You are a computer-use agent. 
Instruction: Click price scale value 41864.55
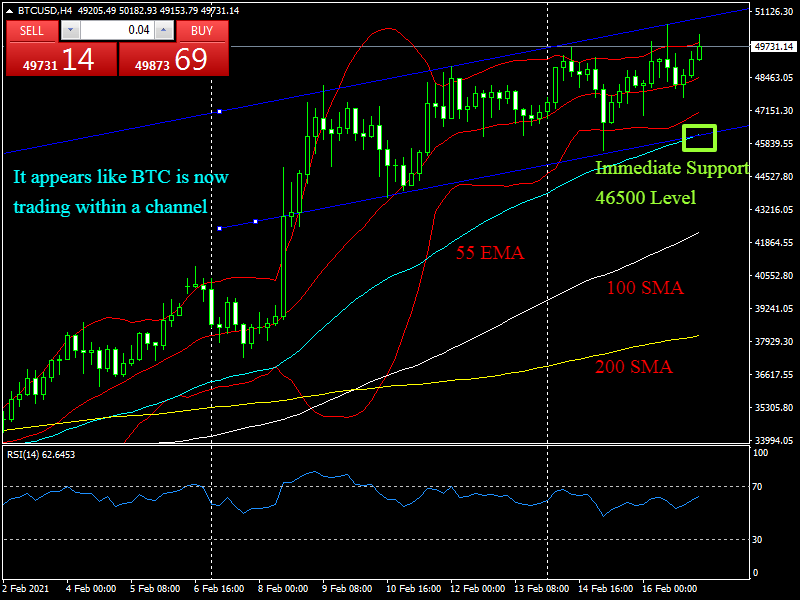click(774, 242)
